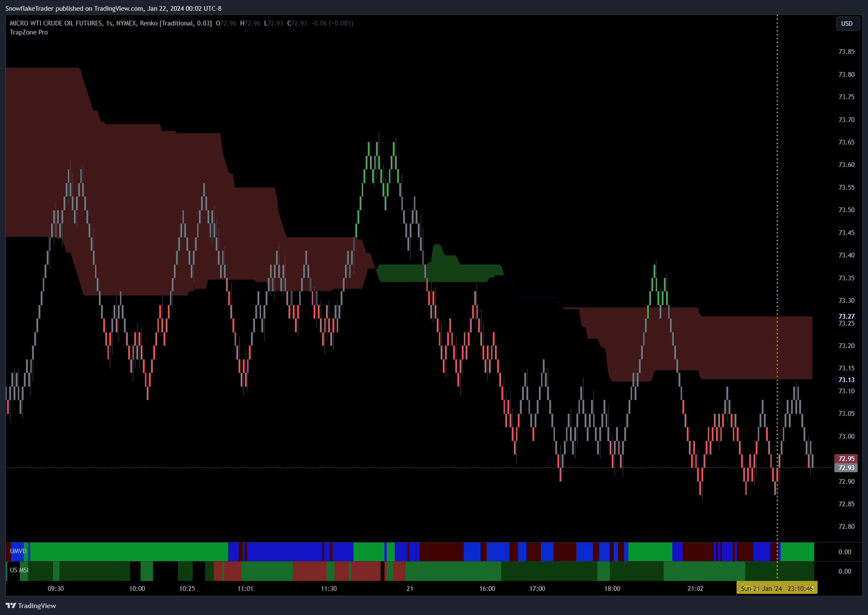Select the TrapZone Pro indicator label
This screenshot has height=615, width=868.
[29, 32]
